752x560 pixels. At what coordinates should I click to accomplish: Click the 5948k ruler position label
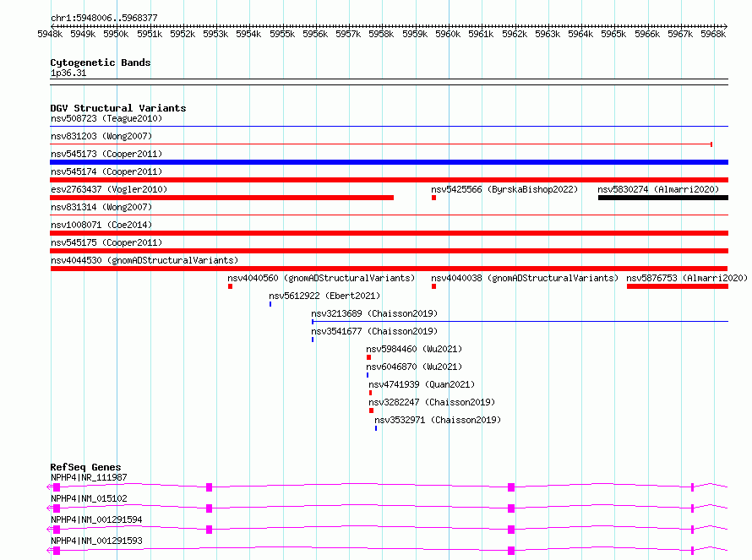pos(50,34)
